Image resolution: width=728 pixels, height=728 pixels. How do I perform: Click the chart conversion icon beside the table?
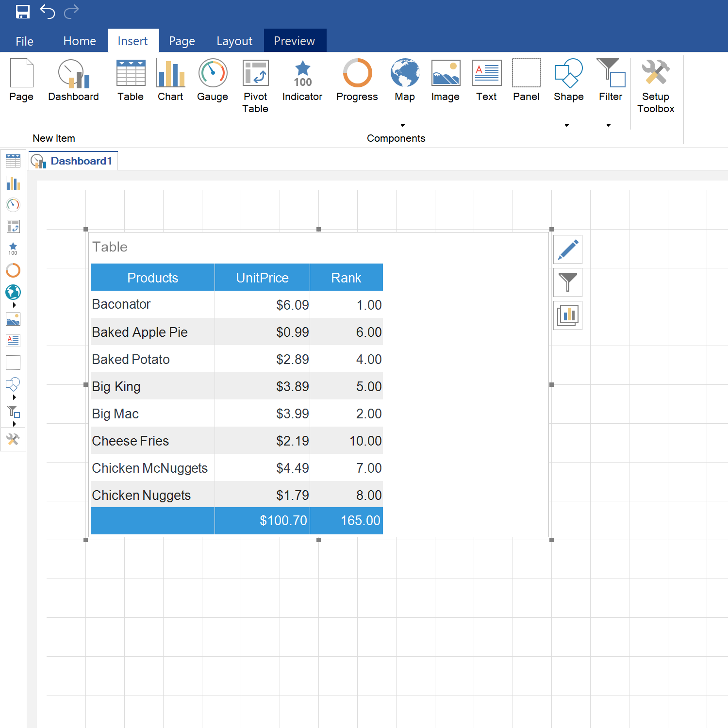567,315
